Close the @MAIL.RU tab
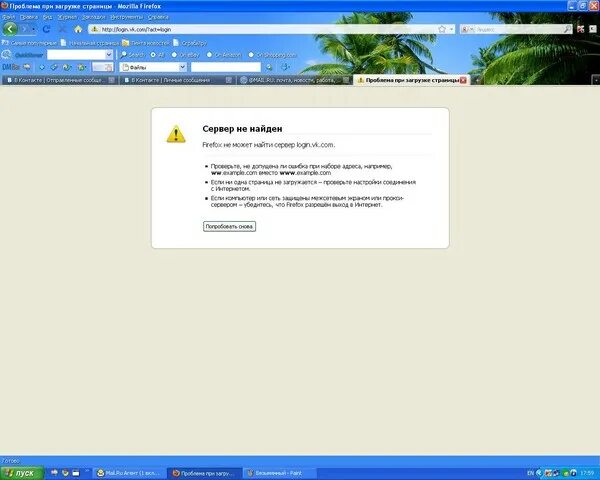 coord(346,80)
